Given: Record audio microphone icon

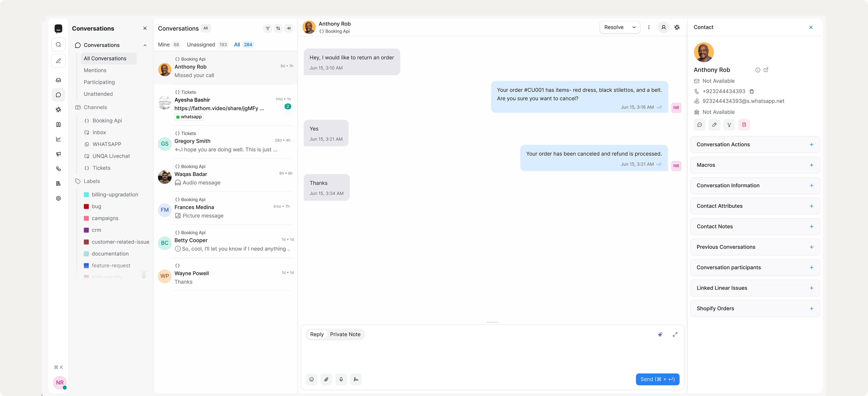Looking at the screenshot, I should 341,379.
